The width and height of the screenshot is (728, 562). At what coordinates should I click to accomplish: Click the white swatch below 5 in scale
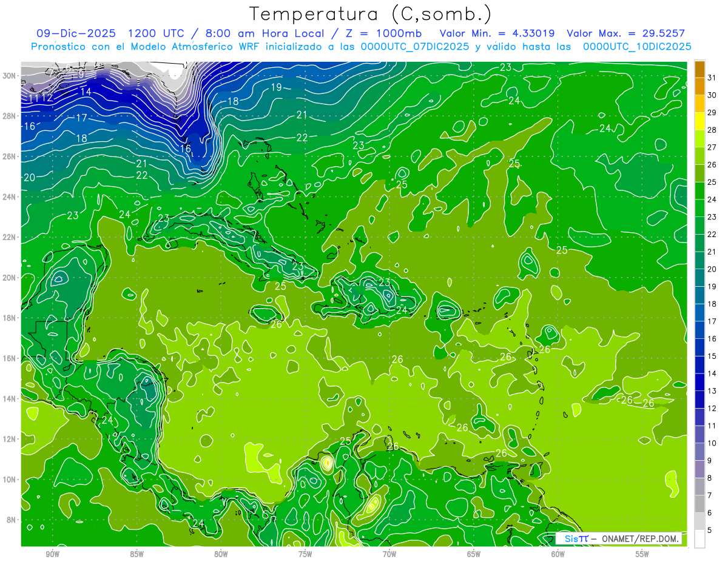[699, 539]
